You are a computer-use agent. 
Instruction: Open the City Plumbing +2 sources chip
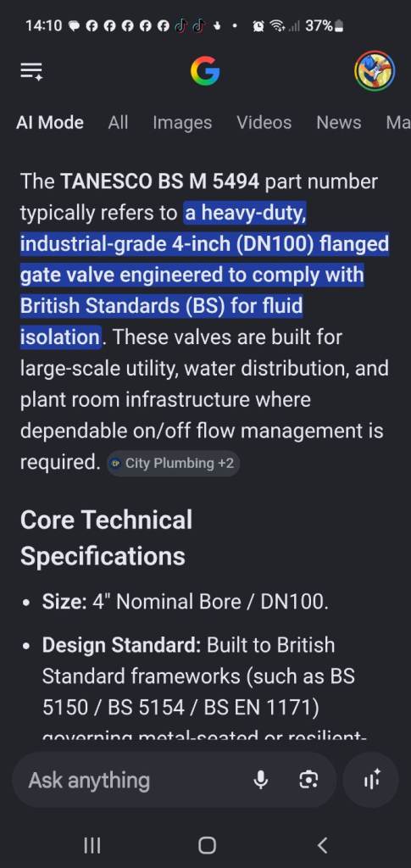click(x=173, y=464)
